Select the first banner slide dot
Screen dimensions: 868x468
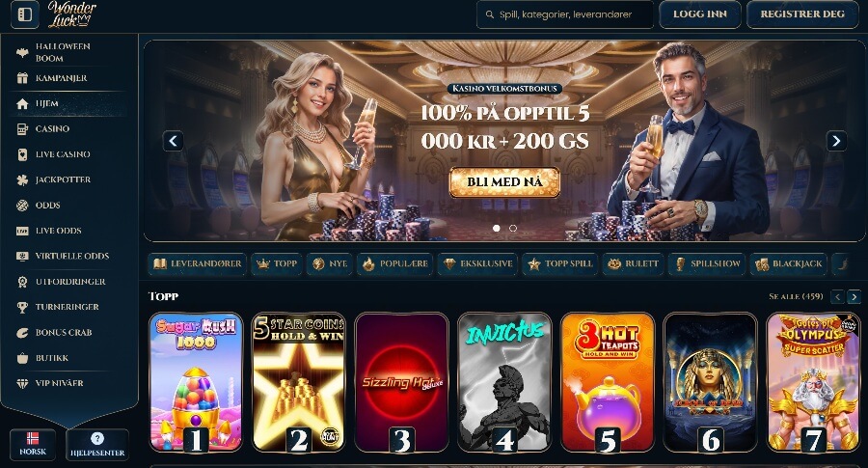497,228
